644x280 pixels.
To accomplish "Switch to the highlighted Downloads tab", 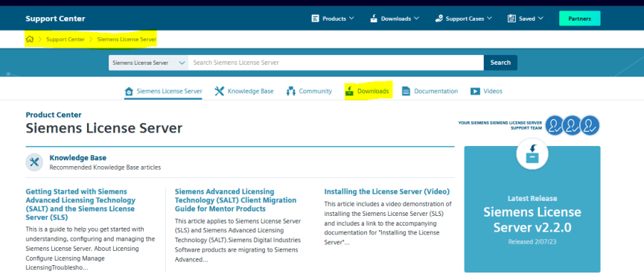I will coord(373,91).
